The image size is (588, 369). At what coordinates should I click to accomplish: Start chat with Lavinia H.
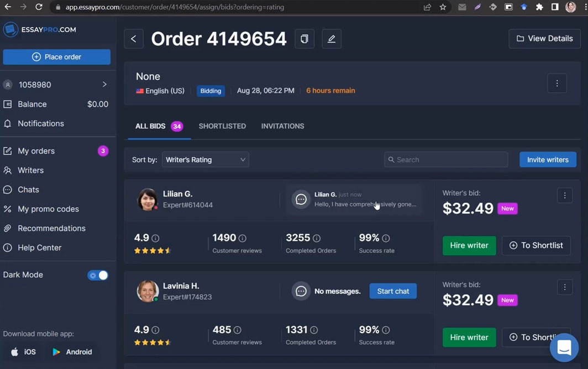(x=393, y=291)
